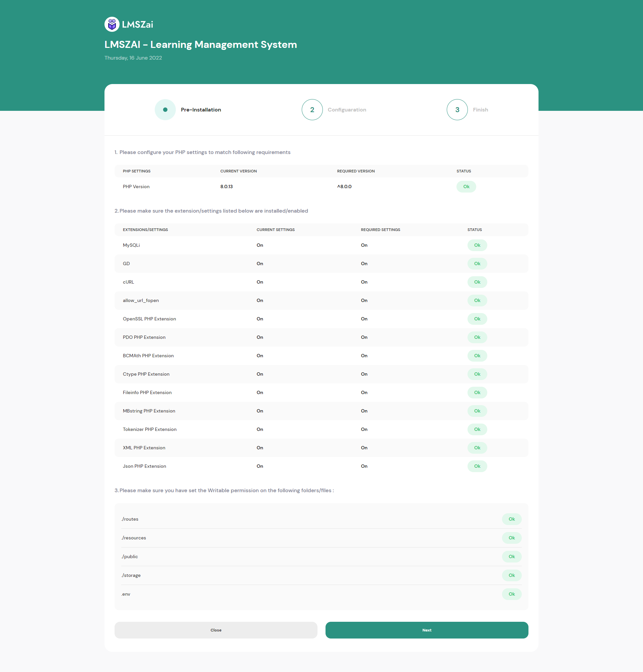Viewport: 643px width, 672px height.
Task: Click the OpenSSL PHP Extension label
Action: click(x=149, y=319)
